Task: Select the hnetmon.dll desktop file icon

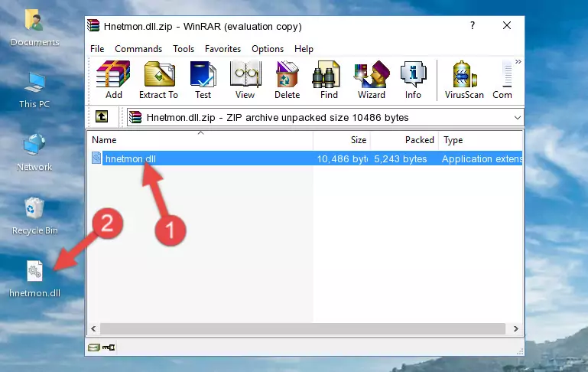Action: [x=34, y=279]
